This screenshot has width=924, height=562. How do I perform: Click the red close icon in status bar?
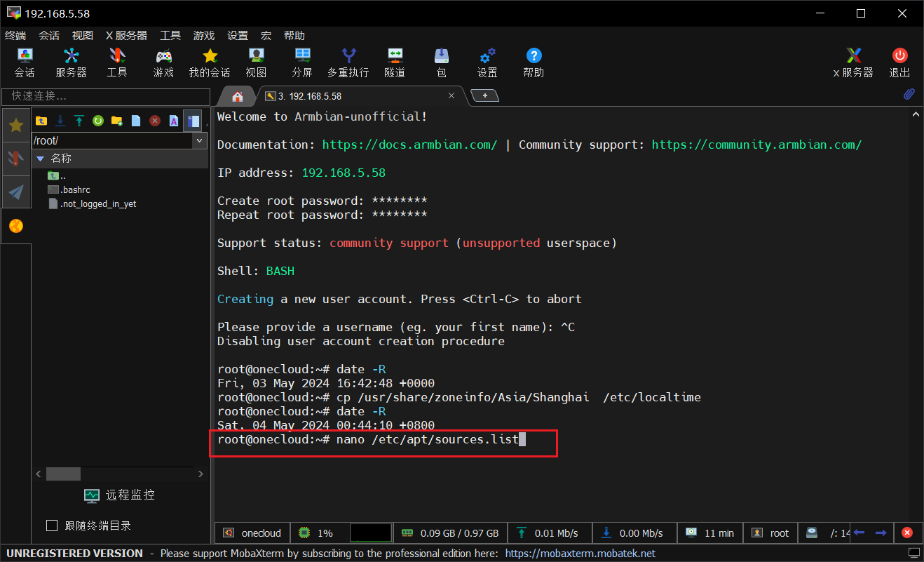906,533
